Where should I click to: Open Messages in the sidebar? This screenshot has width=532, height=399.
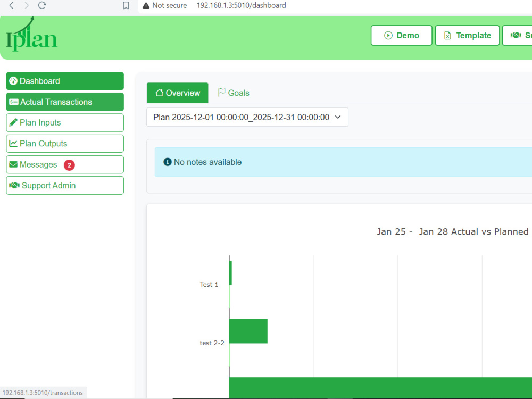click(x=65, y=164)
